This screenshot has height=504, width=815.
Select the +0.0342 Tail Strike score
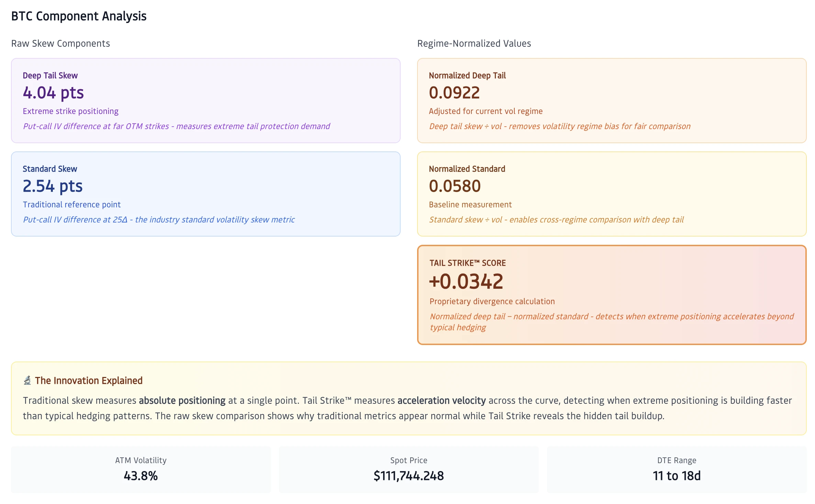[x=466, y=282]
